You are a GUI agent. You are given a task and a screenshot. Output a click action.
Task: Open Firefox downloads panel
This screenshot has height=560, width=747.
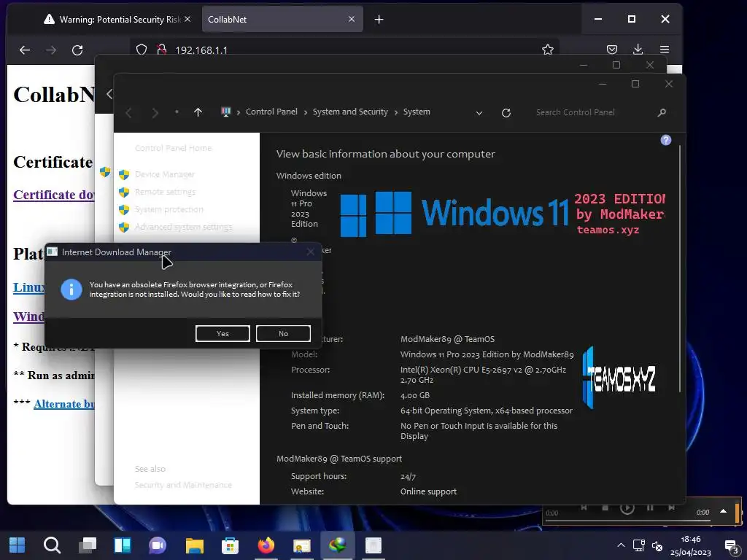(638, 50)
